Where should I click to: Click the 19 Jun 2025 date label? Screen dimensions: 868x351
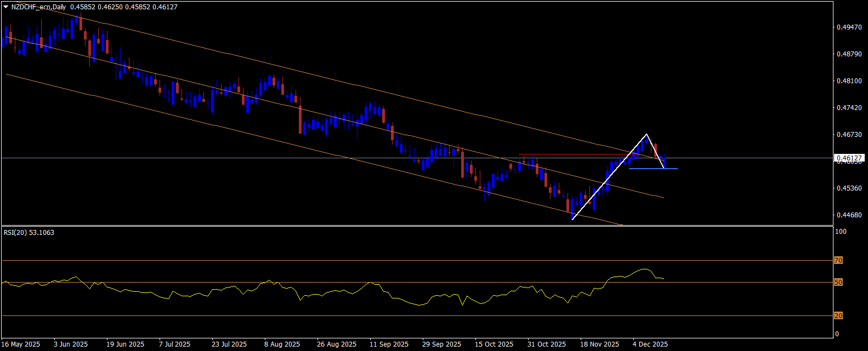(125, 344)
